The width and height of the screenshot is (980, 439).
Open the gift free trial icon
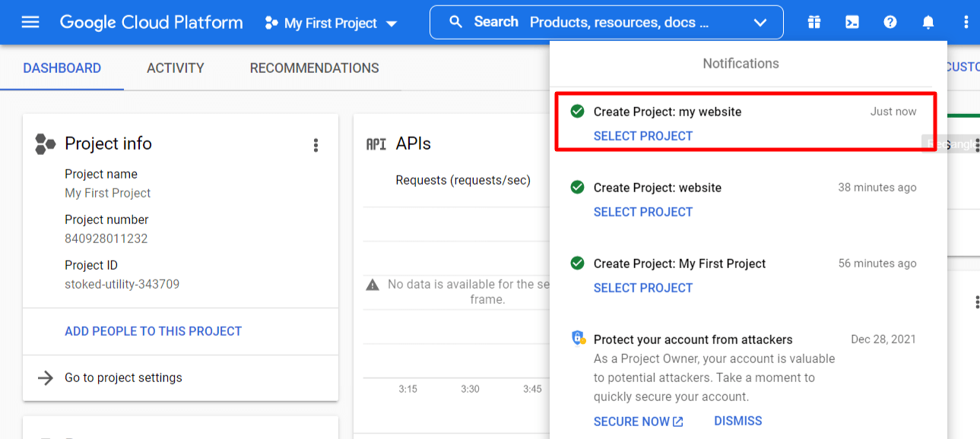814,22
